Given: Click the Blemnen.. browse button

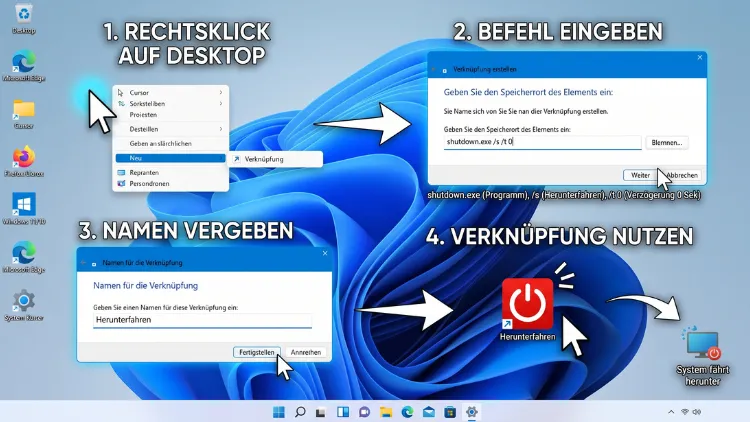Looking at the screenshot, I should point(667,143).
